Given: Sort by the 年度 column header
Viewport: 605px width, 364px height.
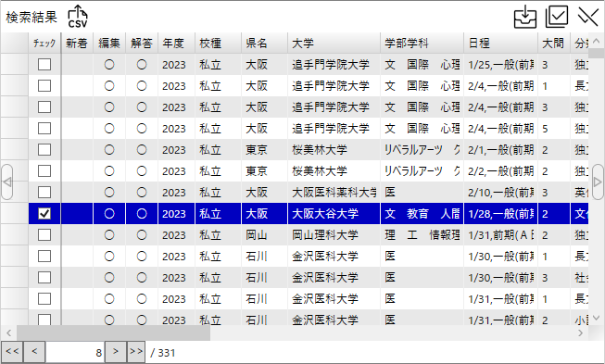Looking at the screenshot, I should [x=176, y=44].
